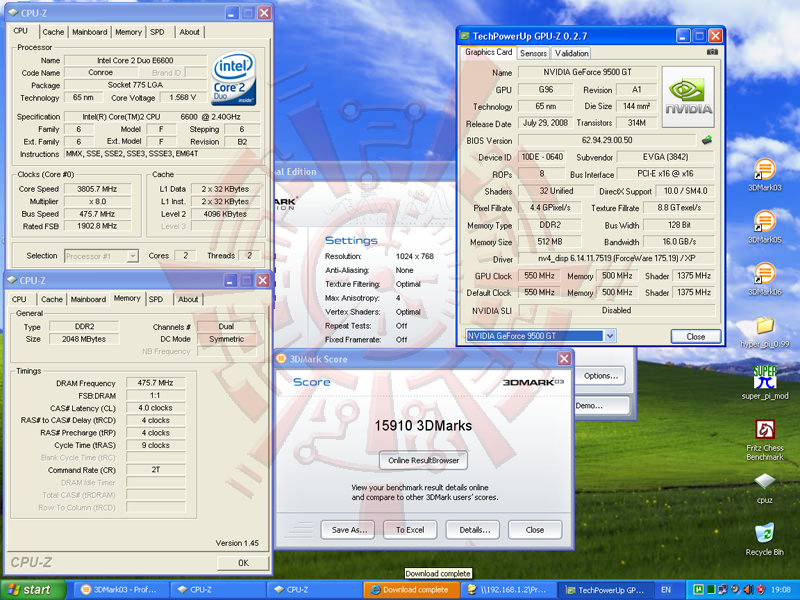Click the Details button in 3DMark Score

pyautogui.click(x=474, y=530)
